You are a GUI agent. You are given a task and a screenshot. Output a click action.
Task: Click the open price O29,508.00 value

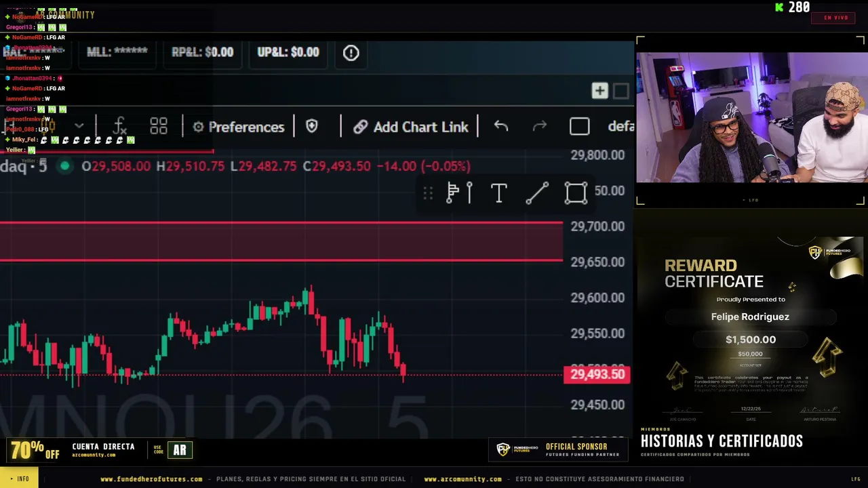(116, 166)
